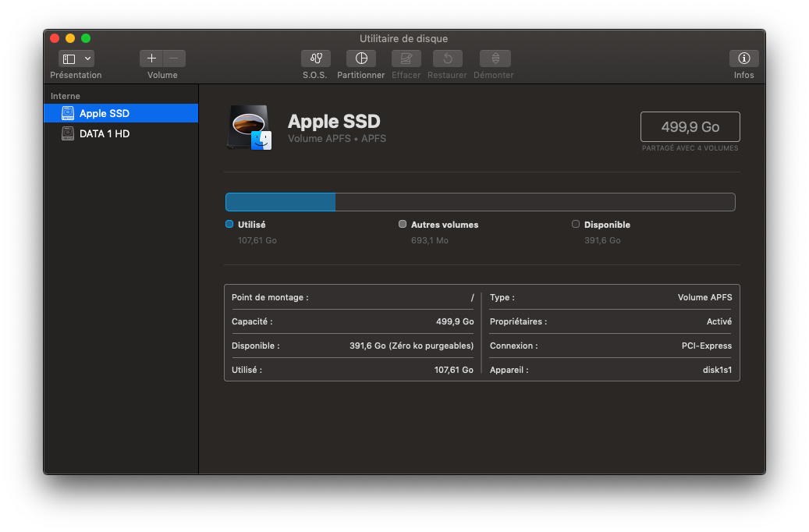Click the blue used portion of the storage bar
This screenshot has height=532, width=809.
(x=280, y=202)
